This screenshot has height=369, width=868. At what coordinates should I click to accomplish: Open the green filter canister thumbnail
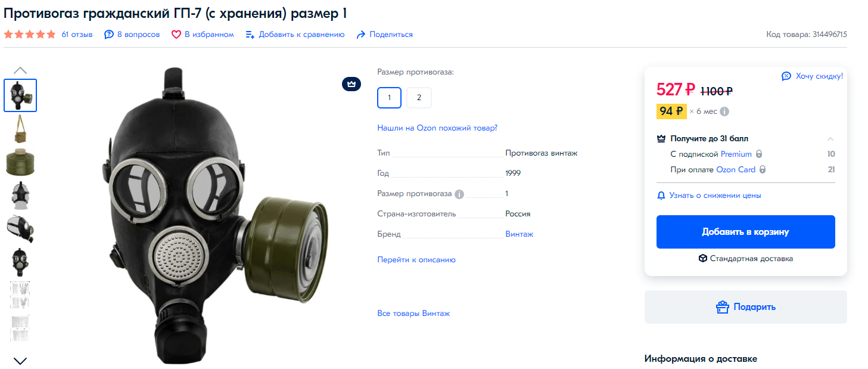point(20,163)
